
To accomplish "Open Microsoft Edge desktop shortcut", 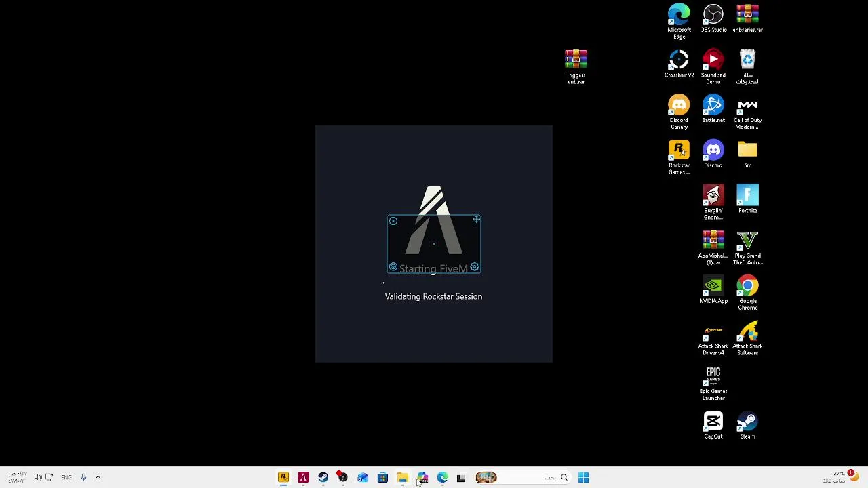I will pos(679,21).
